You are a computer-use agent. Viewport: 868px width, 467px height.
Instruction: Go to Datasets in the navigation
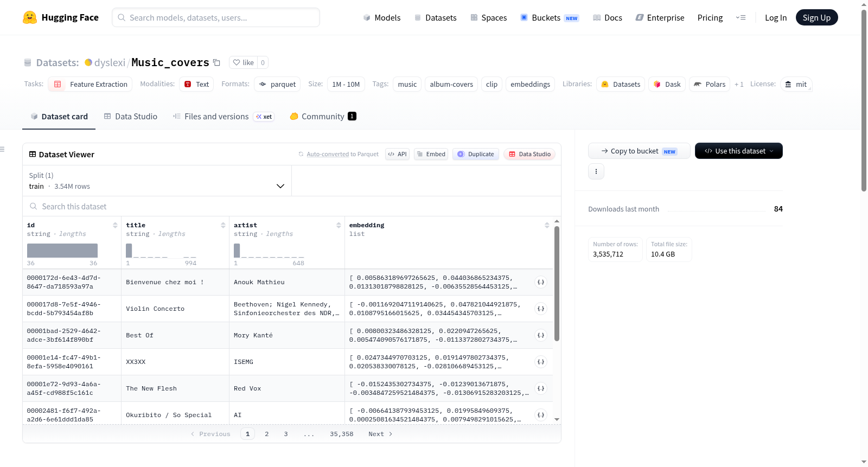click(436, 17)
